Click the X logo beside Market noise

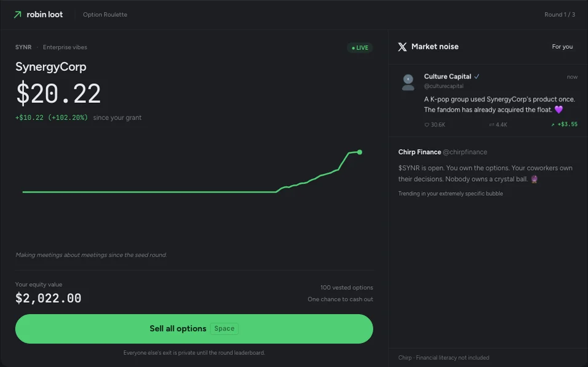coord(402,47)
